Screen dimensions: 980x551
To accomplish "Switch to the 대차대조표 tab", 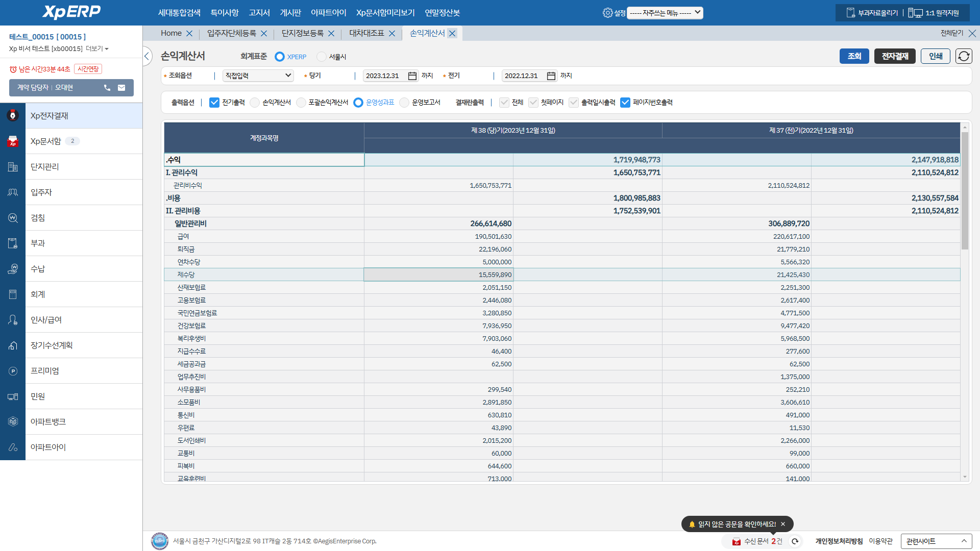I will tap(366, 33).
